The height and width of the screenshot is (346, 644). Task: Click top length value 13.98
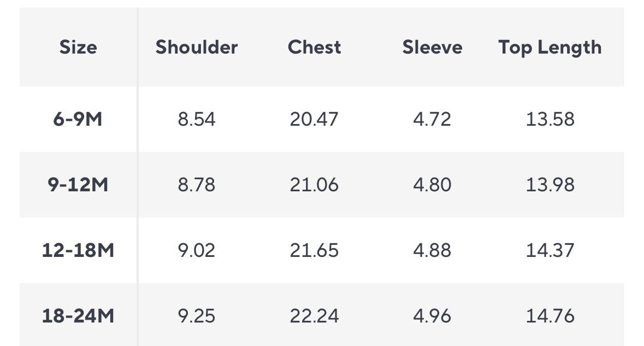pos(550,185)
